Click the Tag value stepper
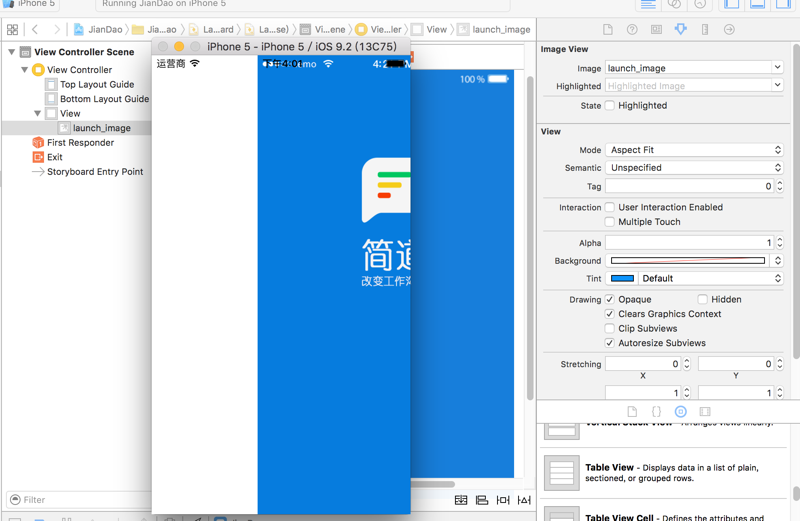The image size is (800, 521). pos(780,186)
